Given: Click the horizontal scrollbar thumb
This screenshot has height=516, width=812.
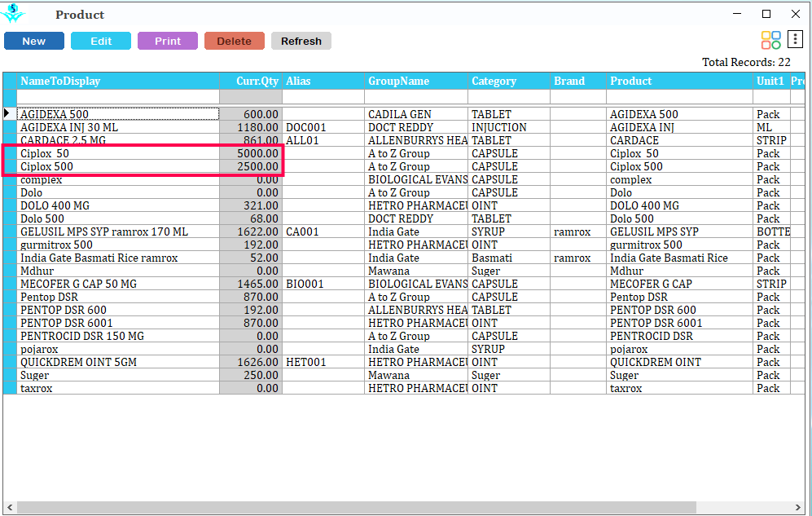Looking at the screenshot, I should click(356, 507).
